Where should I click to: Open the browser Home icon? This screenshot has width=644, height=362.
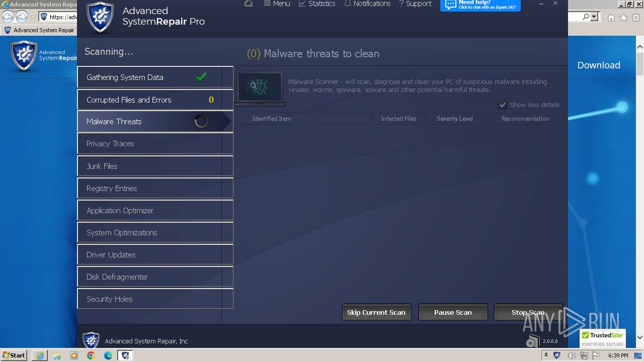click(x=611, y=18)
